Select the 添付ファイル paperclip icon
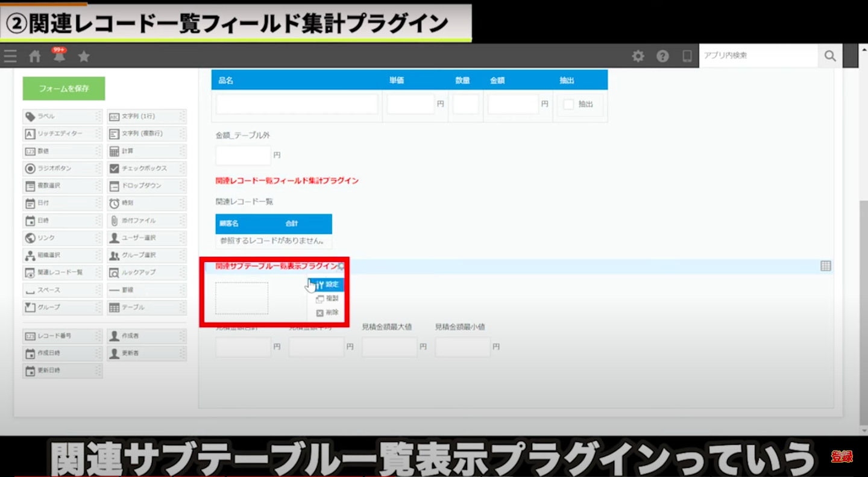 point(114,220)
